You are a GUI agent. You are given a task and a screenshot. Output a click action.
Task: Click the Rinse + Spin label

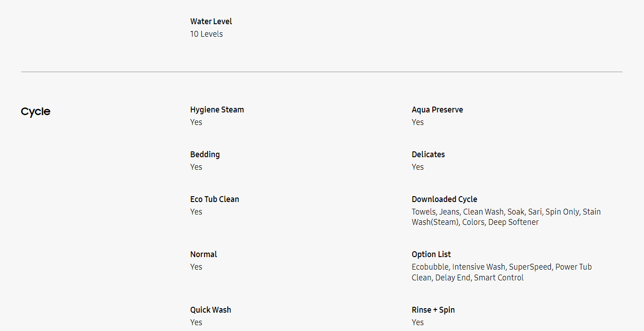(x=433, y=310)
